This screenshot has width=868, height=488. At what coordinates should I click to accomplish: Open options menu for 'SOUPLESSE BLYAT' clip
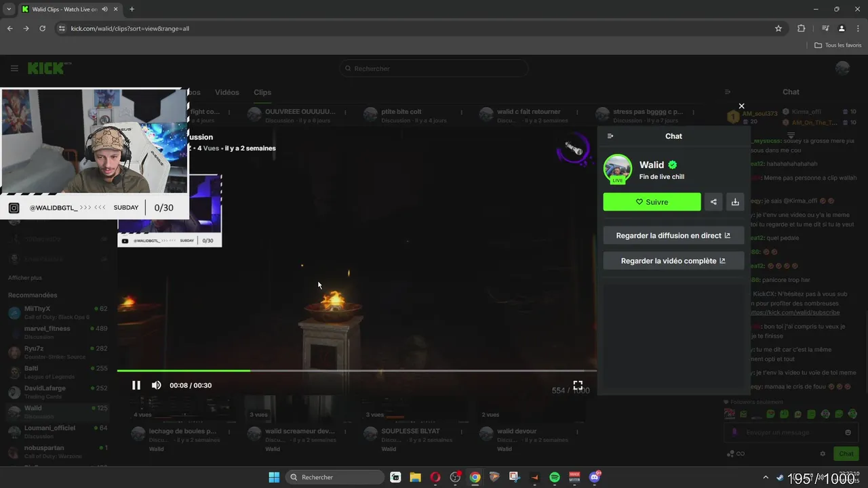coord(462,432)
